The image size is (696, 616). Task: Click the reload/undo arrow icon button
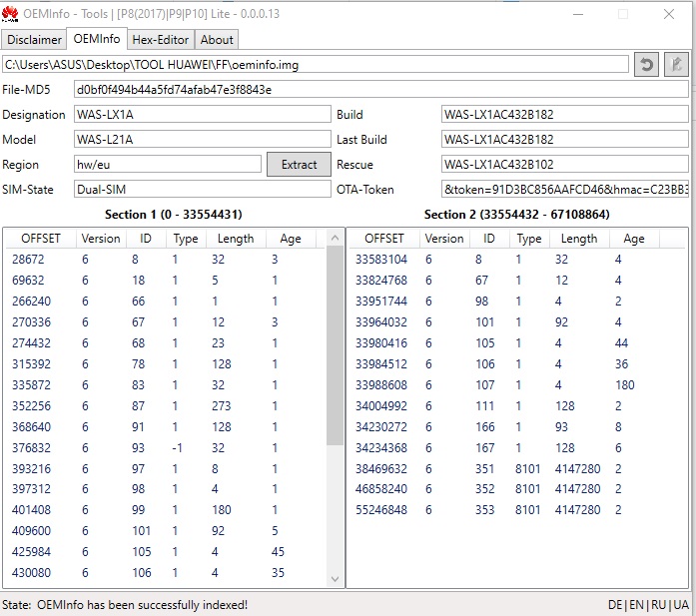[x=646, y=65]
